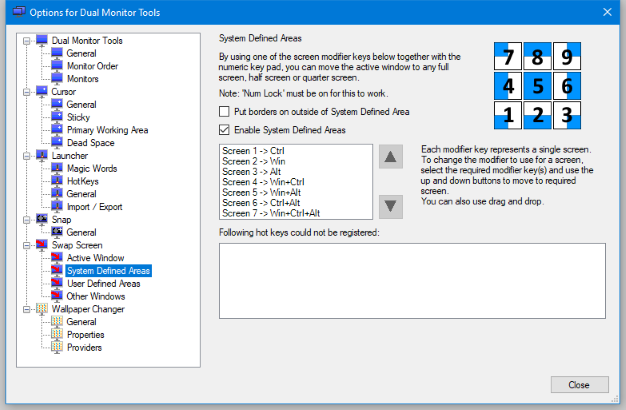Open General under Cursor
The image size is (626, 410).
coord(81,104)
